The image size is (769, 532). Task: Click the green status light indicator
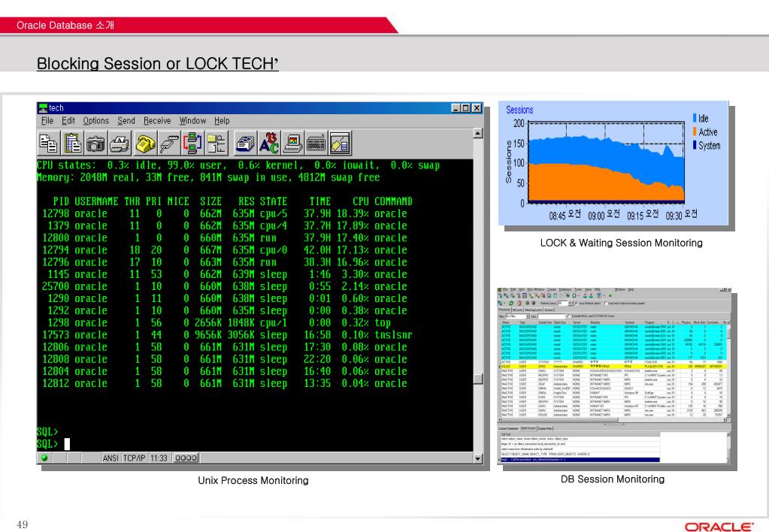point(44,458)
